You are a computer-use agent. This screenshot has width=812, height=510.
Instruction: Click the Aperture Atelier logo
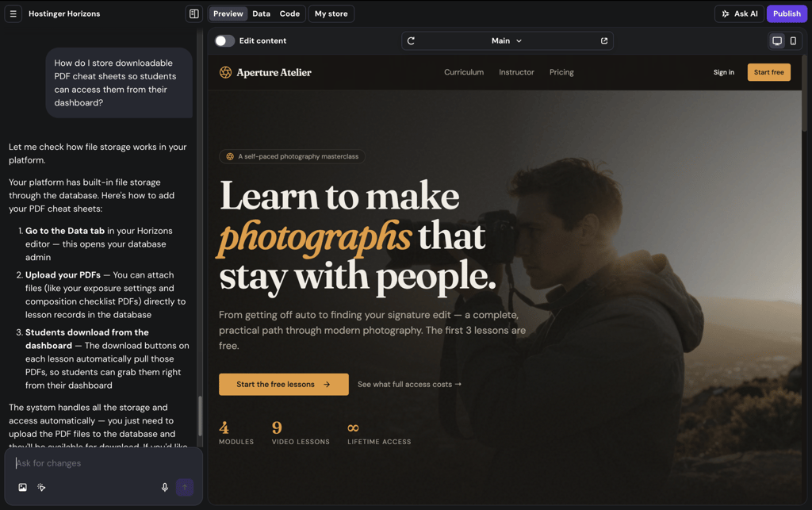tap(265, 72)
